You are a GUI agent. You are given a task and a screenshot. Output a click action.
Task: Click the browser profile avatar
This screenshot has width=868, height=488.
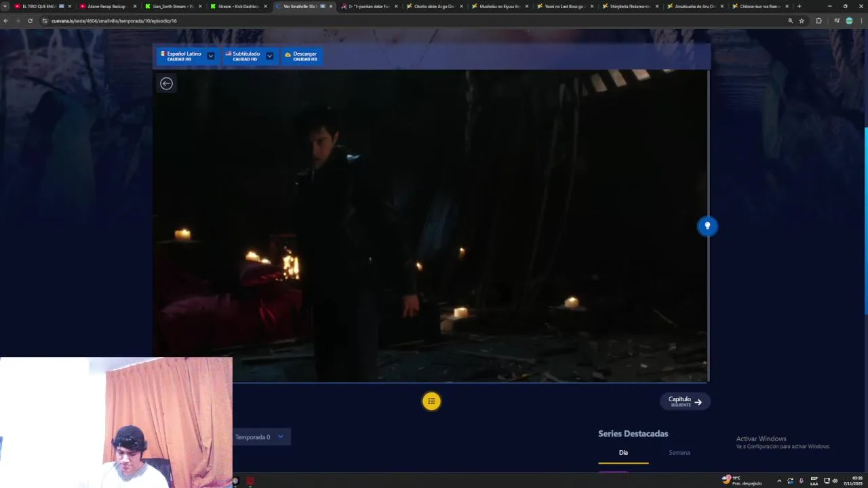coord(849,21)
